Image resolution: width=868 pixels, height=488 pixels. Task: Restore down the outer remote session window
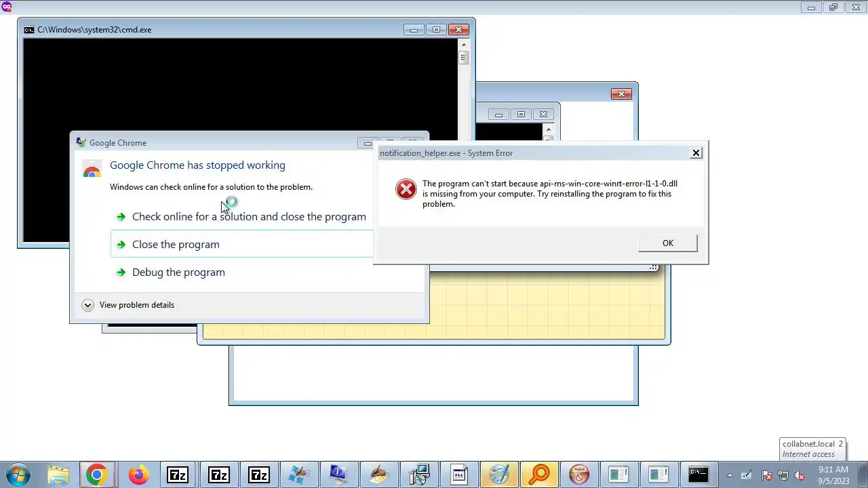coord(833,7)
